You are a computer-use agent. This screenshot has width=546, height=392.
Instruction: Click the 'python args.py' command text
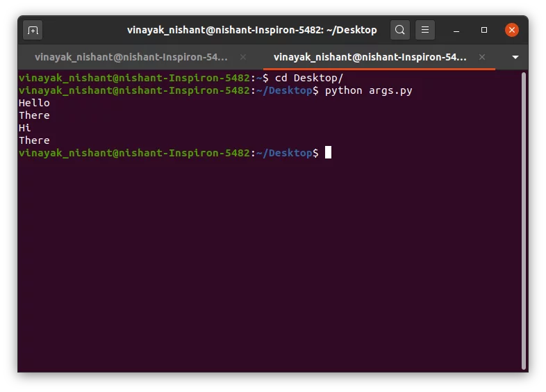pos(368,90)
